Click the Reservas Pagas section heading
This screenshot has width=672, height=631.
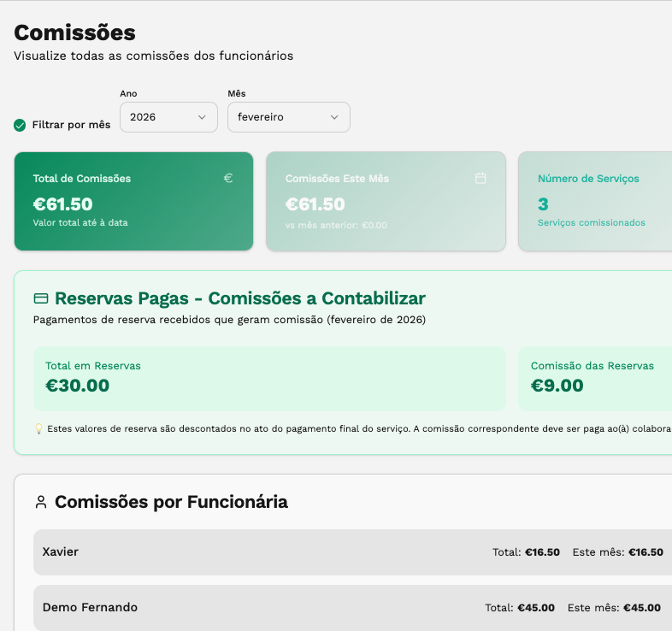(239, 298)
